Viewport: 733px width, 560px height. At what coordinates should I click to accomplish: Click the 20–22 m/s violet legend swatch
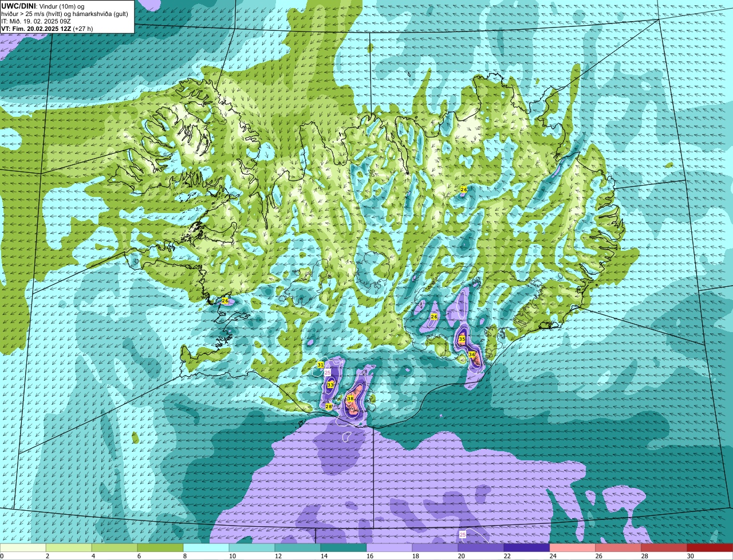(x=481, y=548)
